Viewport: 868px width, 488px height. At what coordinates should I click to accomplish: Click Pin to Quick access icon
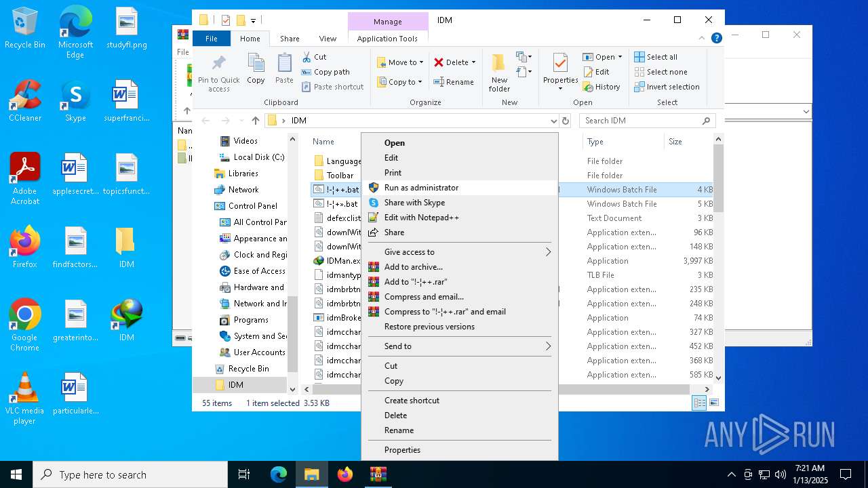click(218, 73)
